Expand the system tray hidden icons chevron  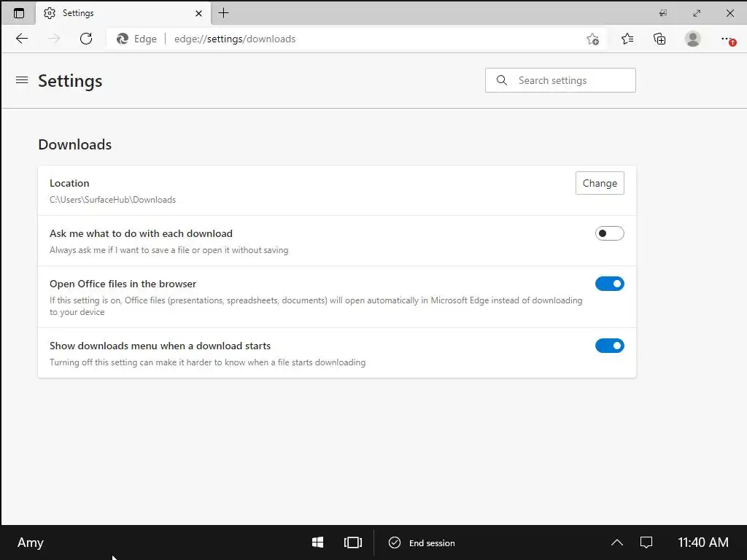point(617,542)
